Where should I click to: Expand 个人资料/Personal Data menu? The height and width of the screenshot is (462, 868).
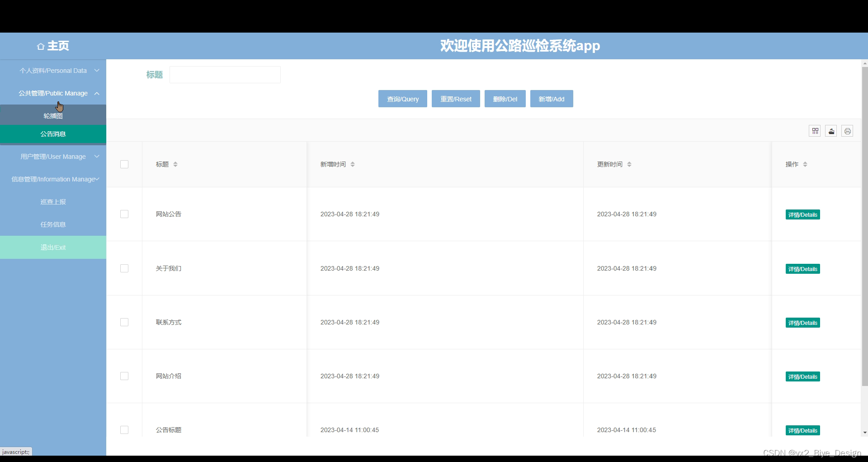53,71
